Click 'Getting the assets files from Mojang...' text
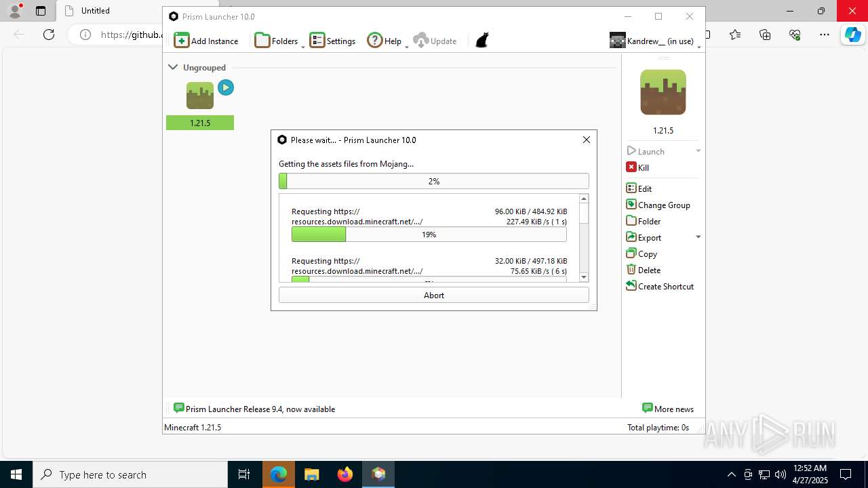This screenshot has width=868, height=488. [x=346, y=163]
